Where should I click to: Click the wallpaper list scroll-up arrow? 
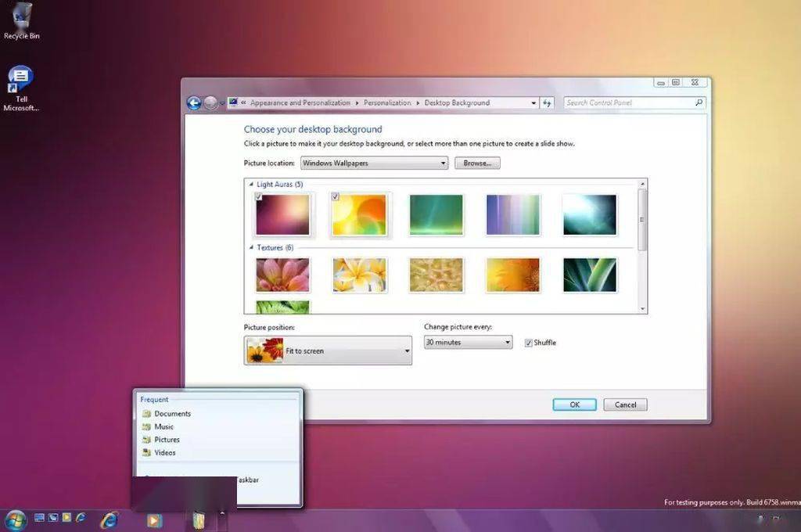[643, 184]
